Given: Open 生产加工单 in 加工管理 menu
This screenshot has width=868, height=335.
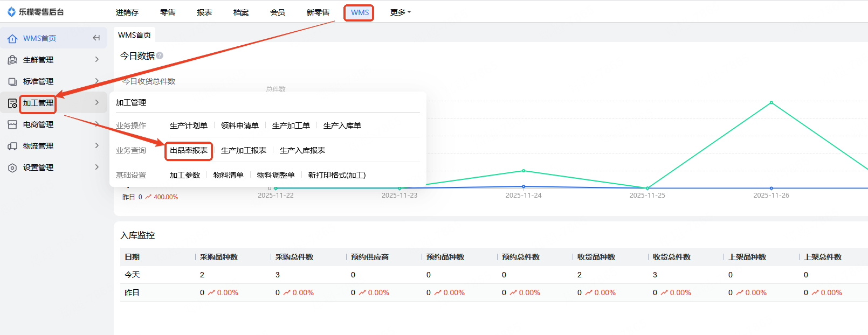Looking at the screenshot, I should (x=291, y=125).
